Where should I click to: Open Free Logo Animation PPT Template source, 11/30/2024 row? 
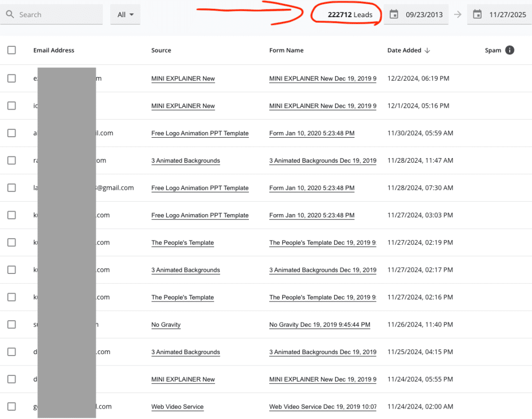pos(200,133)
